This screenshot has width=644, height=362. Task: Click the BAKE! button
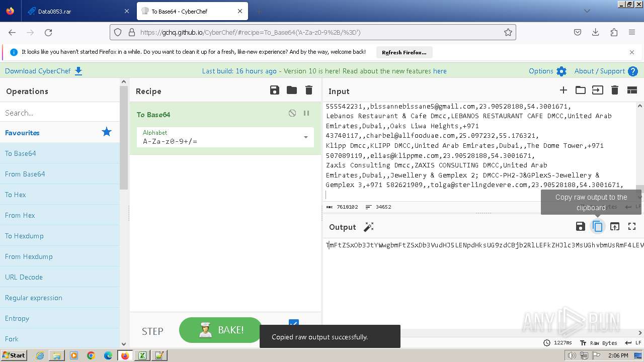point(220,330)
